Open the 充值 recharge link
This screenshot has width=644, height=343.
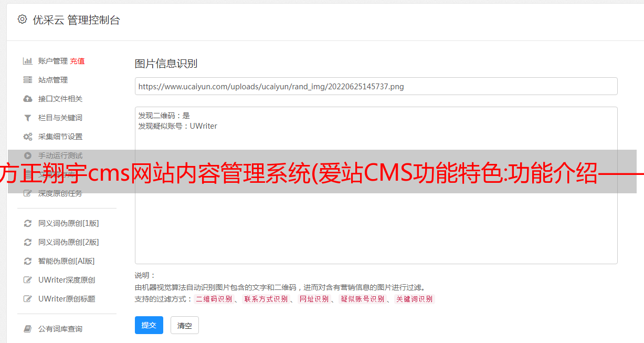(x=77, y=61)
